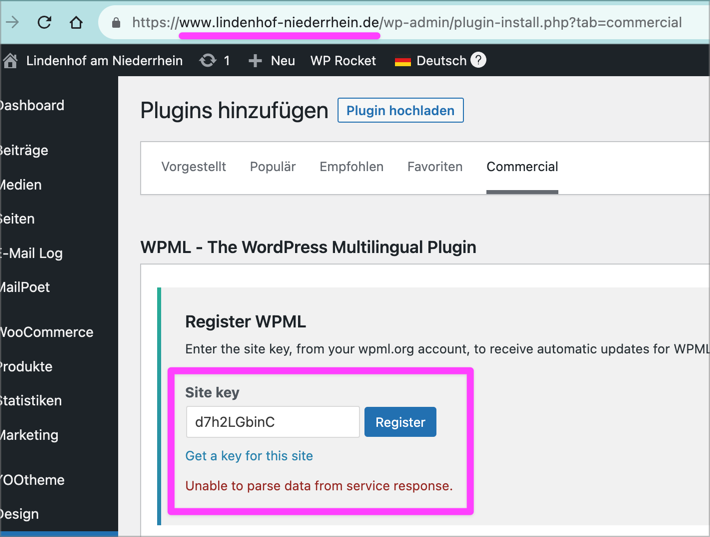Open Deutsch language switcher

(x=431, y=61)
